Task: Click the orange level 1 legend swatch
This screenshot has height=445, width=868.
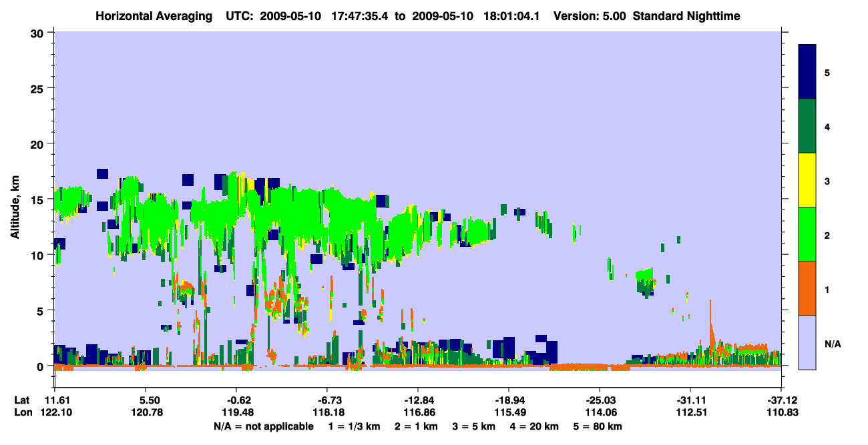Action: point(807,288)
